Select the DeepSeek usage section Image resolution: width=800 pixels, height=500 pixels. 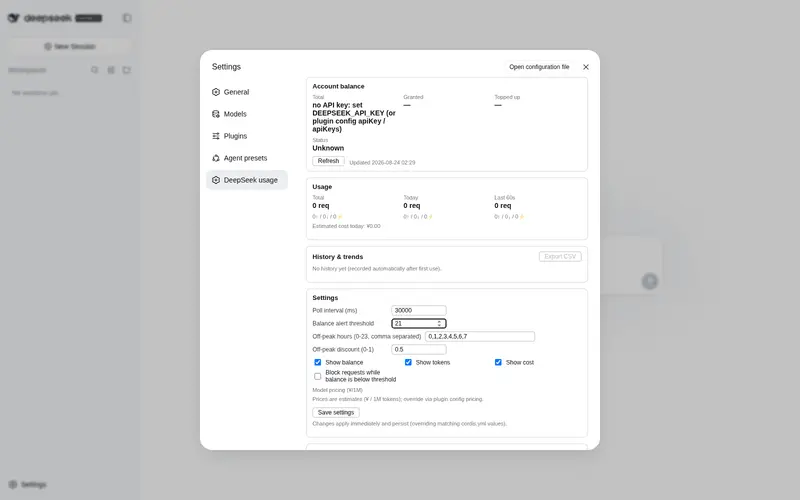click(246, 180)
